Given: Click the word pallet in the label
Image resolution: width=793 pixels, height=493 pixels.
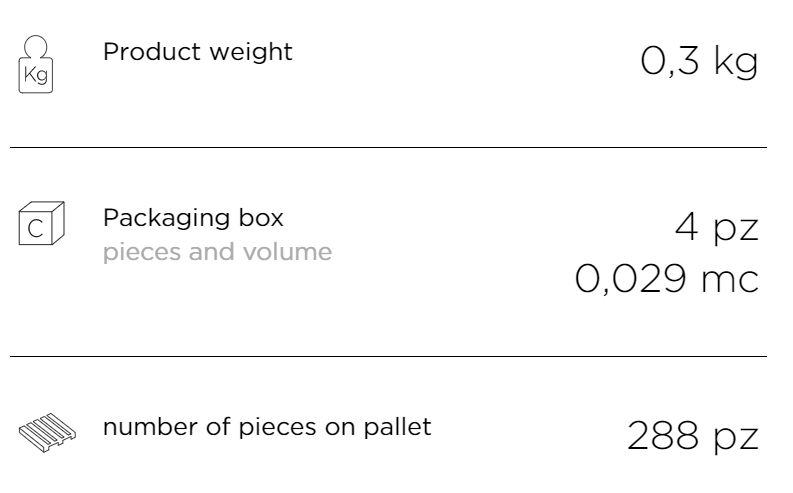Looking at the screenshot, I should [398, 427].
